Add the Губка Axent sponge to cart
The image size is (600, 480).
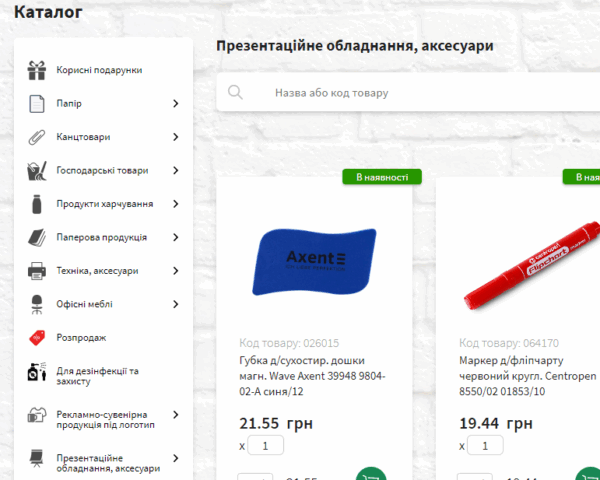click(371, 475)
